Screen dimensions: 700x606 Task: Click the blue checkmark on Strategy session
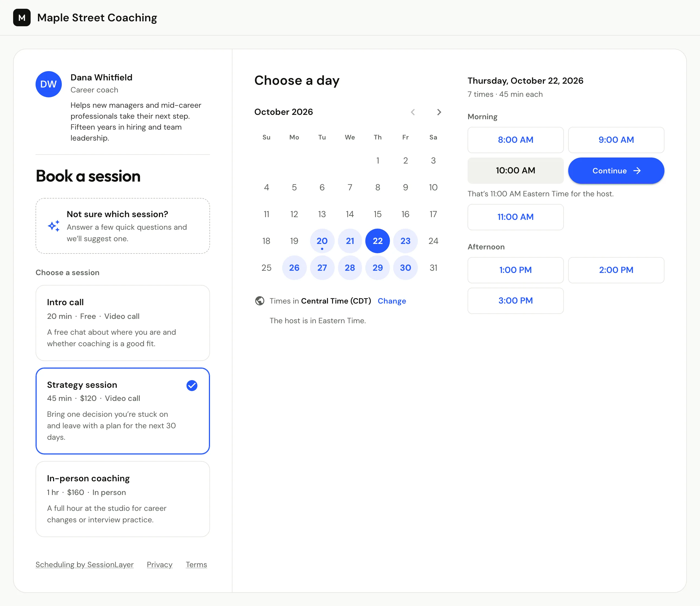pos(192,386)
